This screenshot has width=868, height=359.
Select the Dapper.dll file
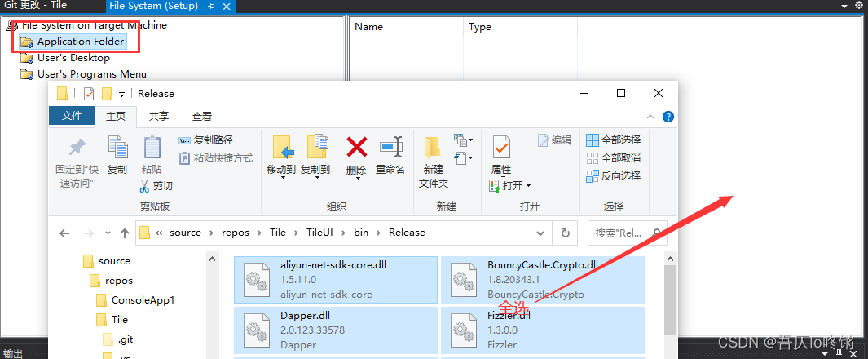pyautogui.click(x=336, y=330)
